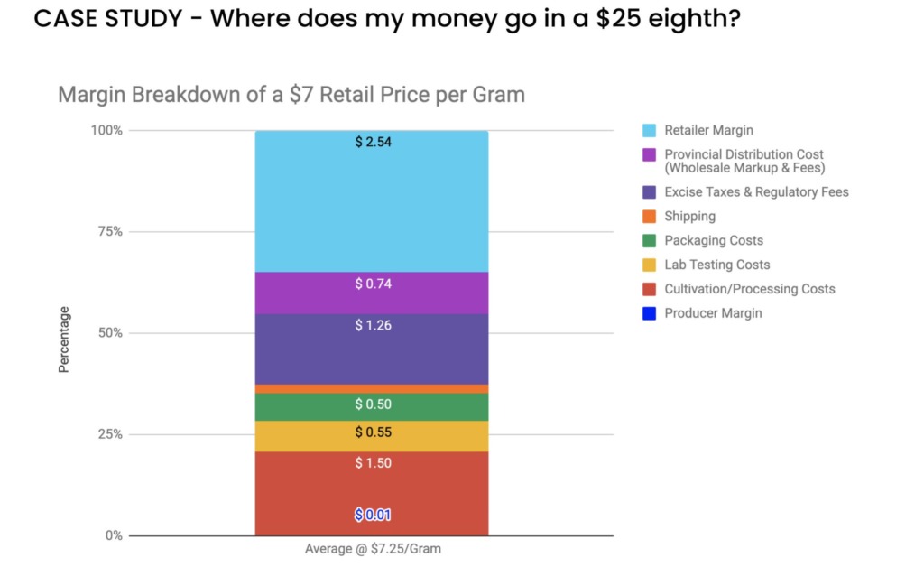Select the $ 0.01 Producer Margin data label
This screenshot has width=924, height=567.
(373, 515)
